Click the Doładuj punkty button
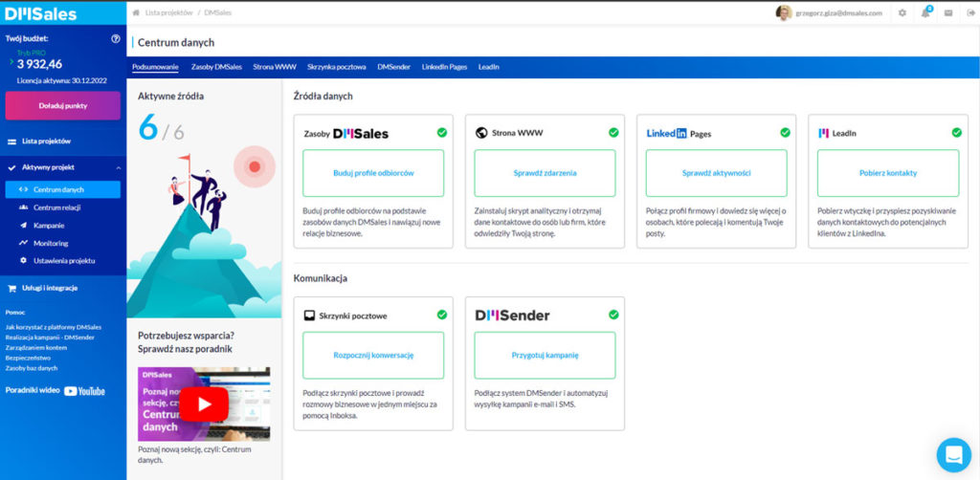980x480 pixels. (x=62, y=105)
